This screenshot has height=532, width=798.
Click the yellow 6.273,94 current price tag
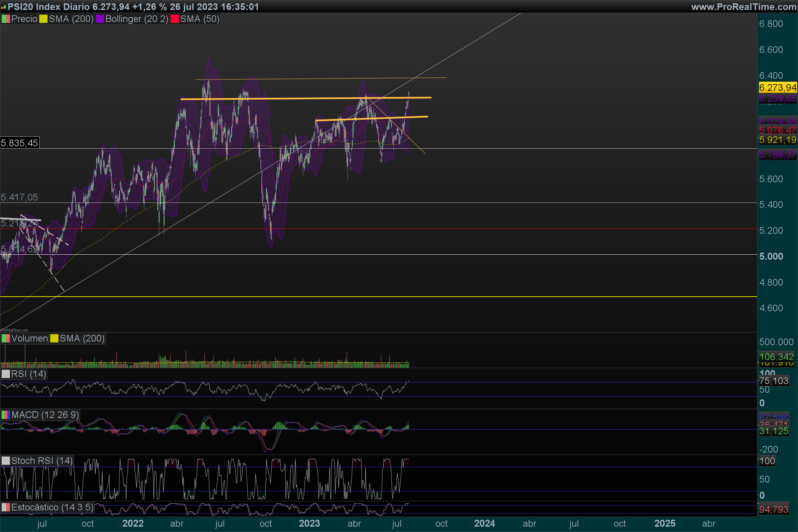777,87
